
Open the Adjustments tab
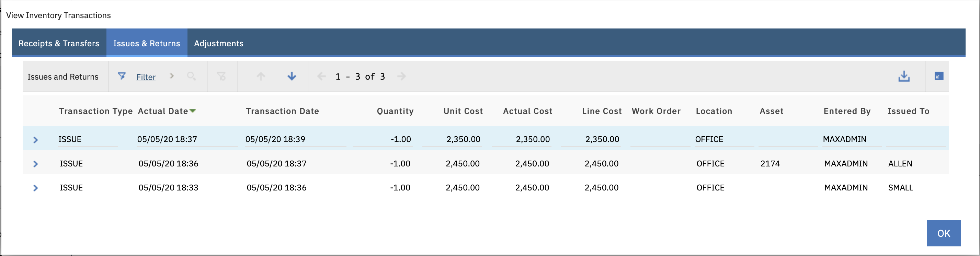[219, 43]
